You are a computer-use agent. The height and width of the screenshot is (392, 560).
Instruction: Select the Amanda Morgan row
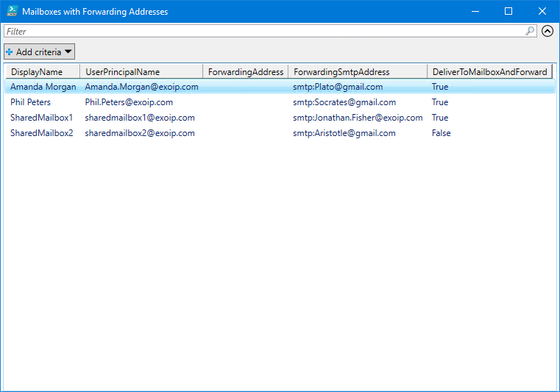[x=43, y=87]
